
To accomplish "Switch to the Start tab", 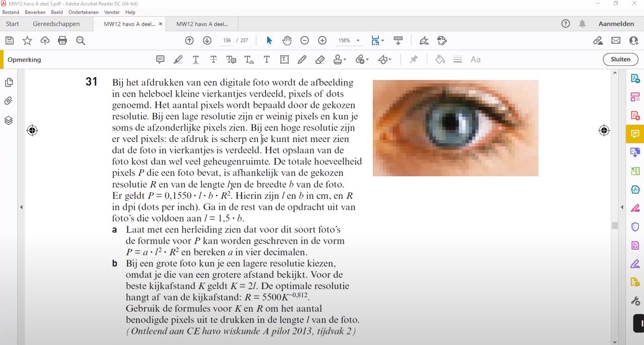I will [13, 24].
